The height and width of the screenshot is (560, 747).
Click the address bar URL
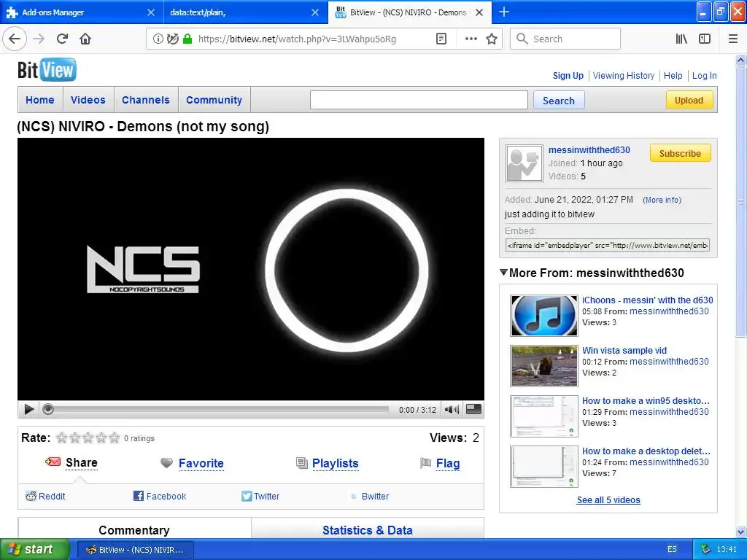click(298, 39)
